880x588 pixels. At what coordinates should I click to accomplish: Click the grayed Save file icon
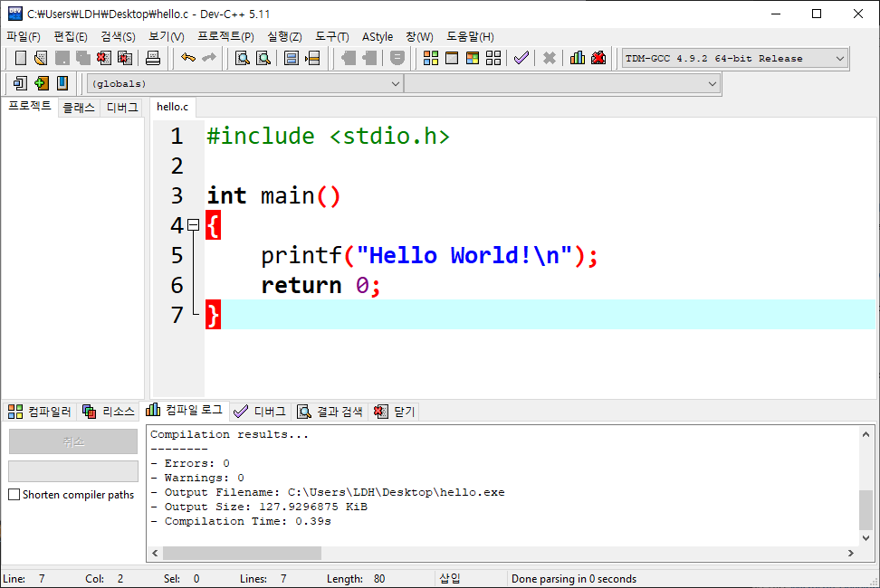coord(62,58)
